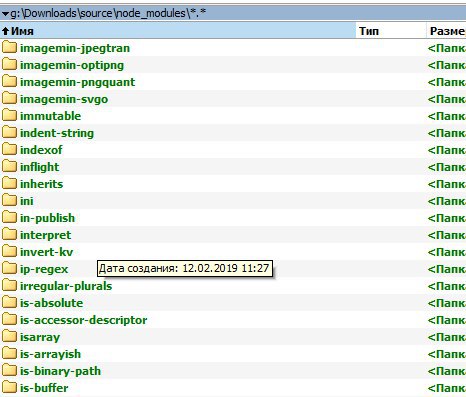The width and height of the screenshot is (466, 397).
Task: Select the is-absolute folder name
Action: (x=52, y=303)
